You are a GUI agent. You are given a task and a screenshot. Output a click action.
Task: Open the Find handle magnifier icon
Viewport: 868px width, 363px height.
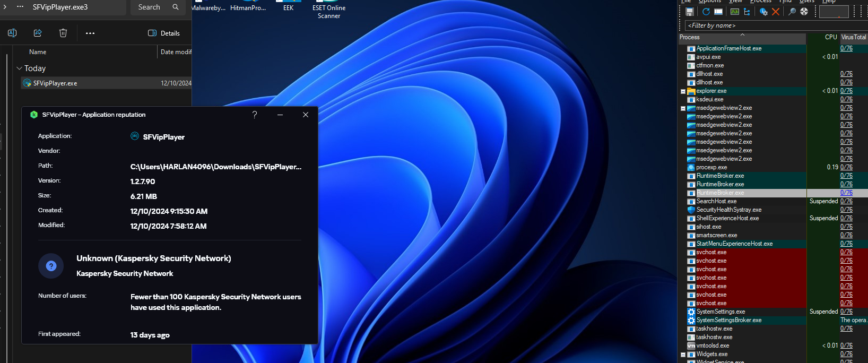[x=792, y=12]
